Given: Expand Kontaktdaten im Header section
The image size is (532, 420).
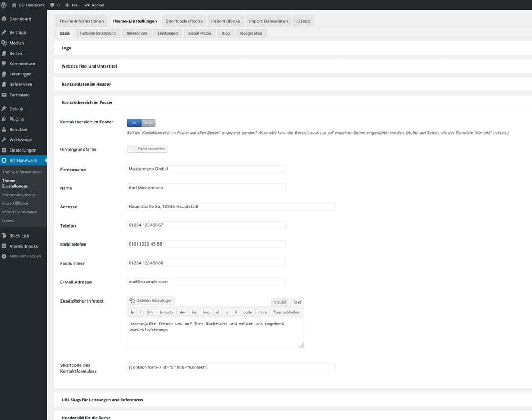Looking at the screenshot, I should tap(86, 85).
